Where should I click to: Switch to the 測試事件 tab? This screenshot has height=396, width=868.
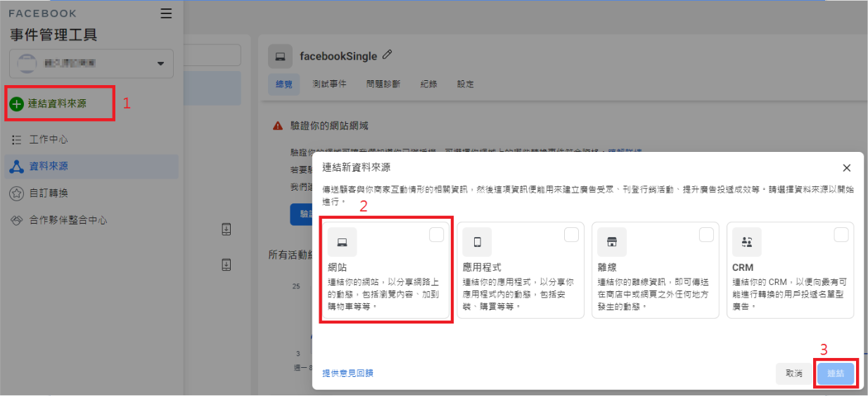(x=329, y=84)
